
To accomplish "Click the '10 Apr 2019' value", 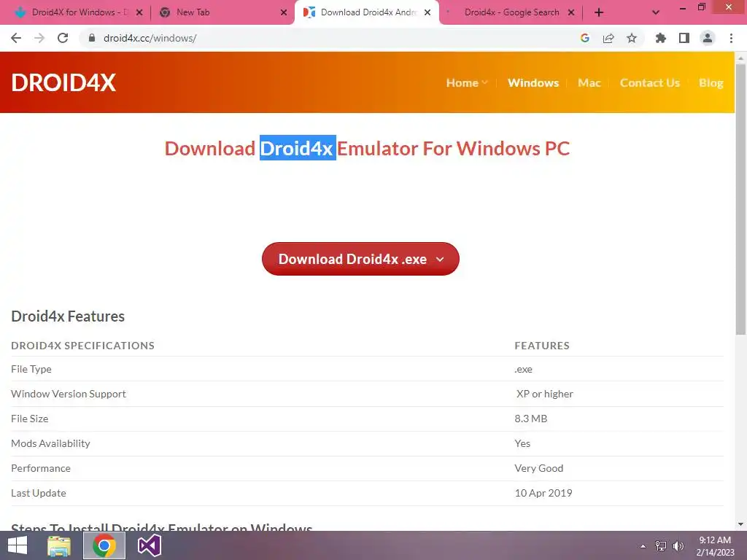I will tap(543, 493).
